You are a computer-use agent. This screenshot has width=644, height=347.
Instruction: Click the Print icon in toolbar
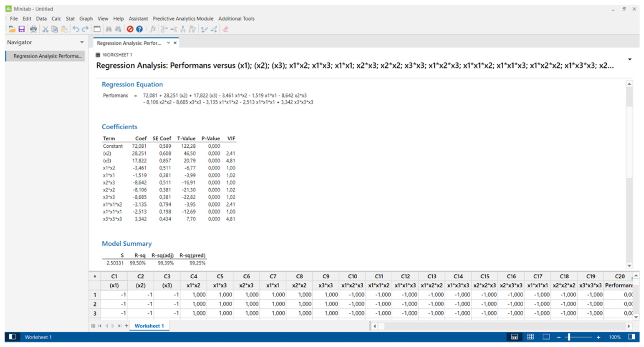[x=33, y=29]
